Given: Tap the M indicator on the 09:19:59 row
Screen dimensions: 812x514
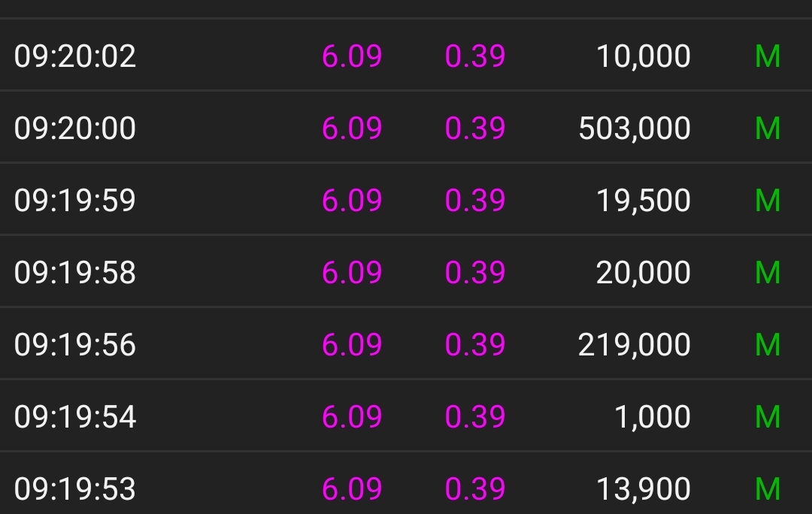Looking at the screenshot, I should (767, 201).
